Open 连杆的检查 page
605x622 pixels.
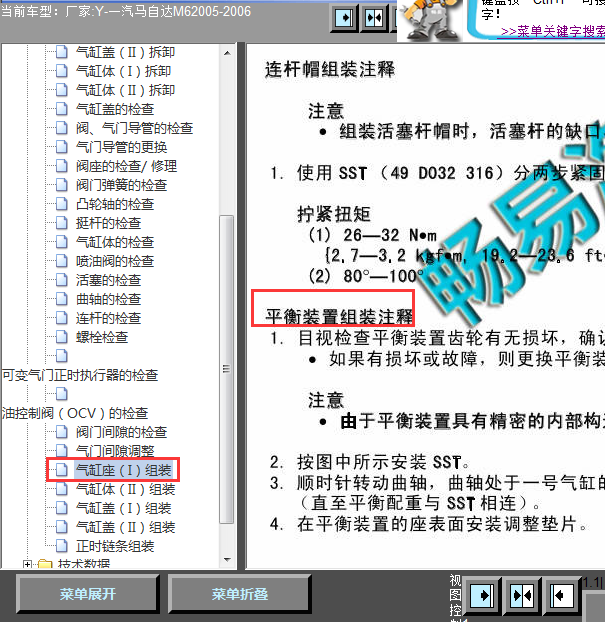pyautogui.click(x=108, y=318)
